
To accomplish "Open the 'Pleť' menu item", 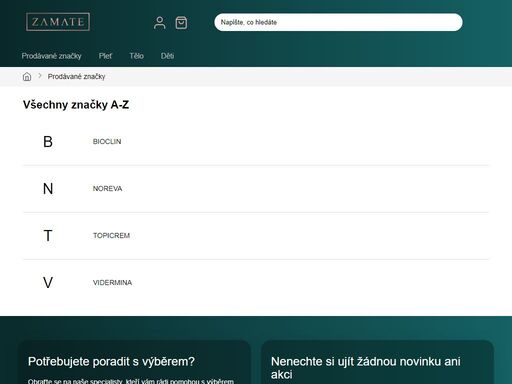I will [105, 56].
